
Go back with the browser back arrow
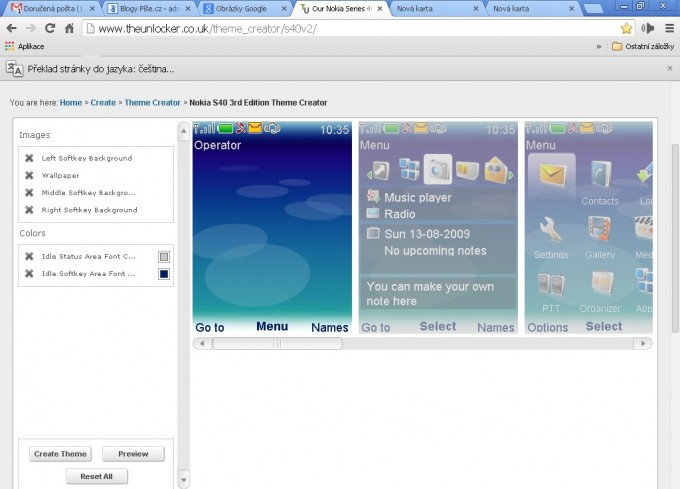12,28
